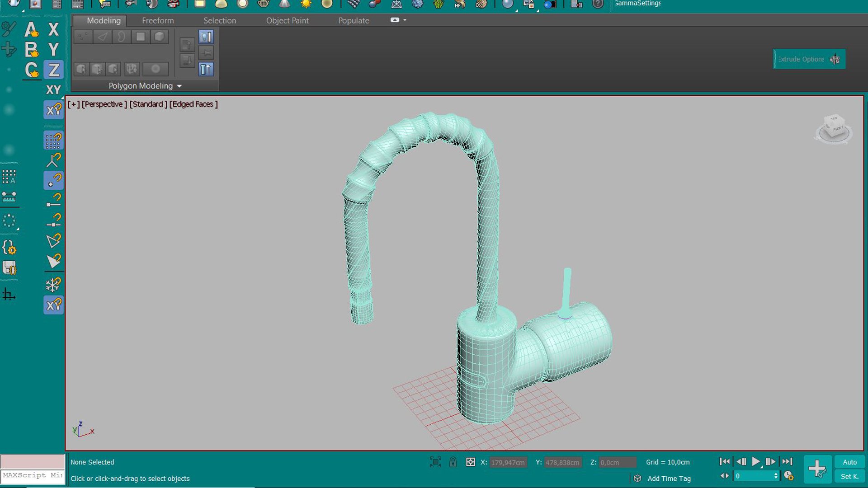Click the hand-marked A icon
Viewport: 868px width, 488px height.
coord(31,29)
